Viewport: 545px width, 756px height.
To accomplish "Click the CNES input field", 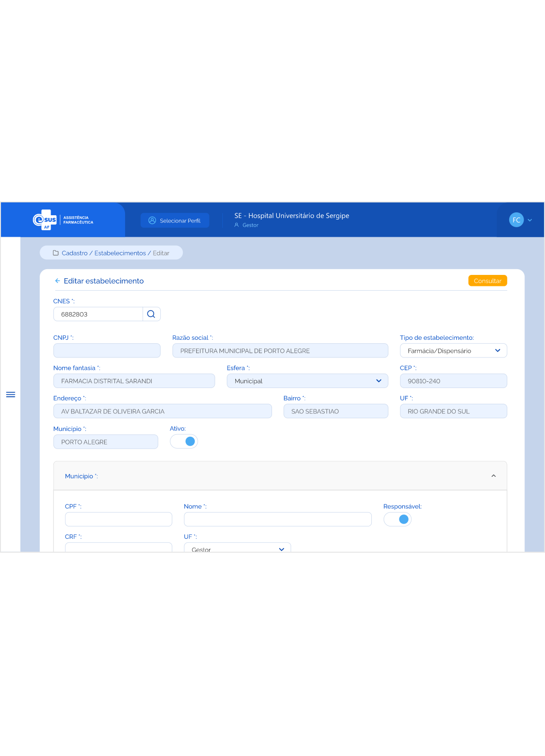I will [x=98, y=314].
